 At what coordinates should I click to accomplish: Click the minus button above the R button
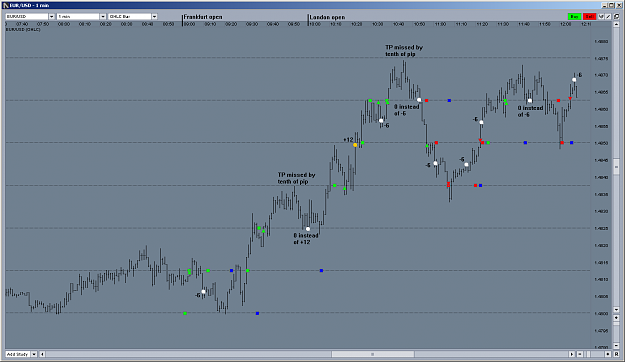(x=616, y=346)
